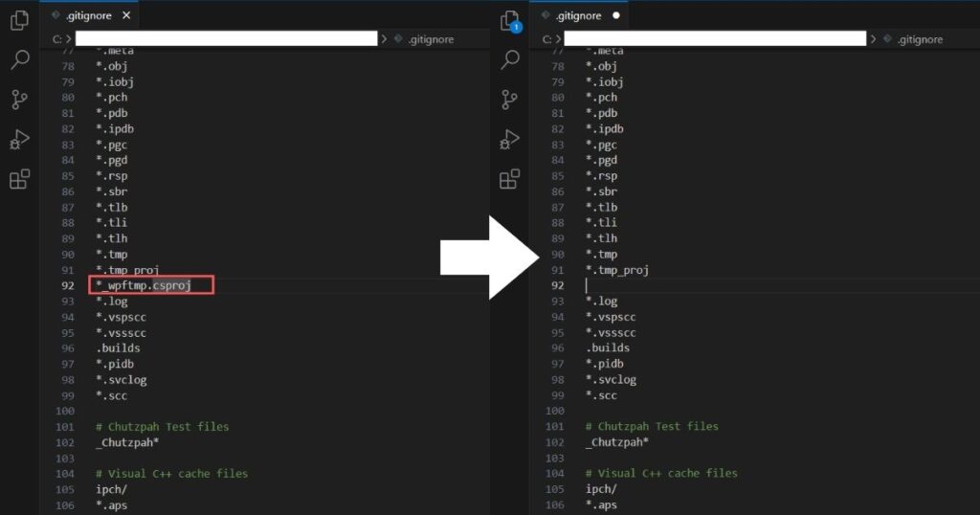Open Source Control in the left window
This screenshot has height=515, width=980.
click(19, 100)
